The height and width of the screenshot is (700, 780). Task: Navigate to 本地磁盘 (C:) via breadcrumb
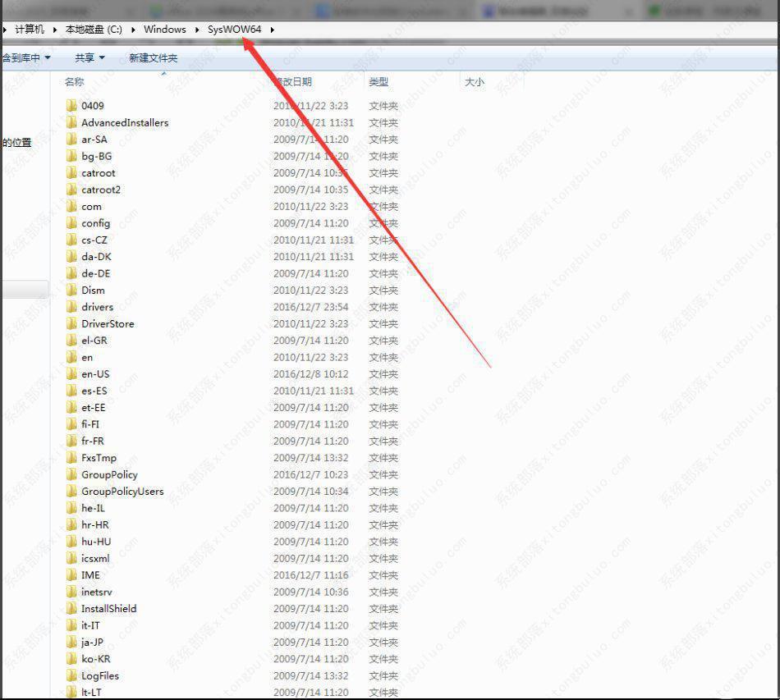click(x=93, y=29)
